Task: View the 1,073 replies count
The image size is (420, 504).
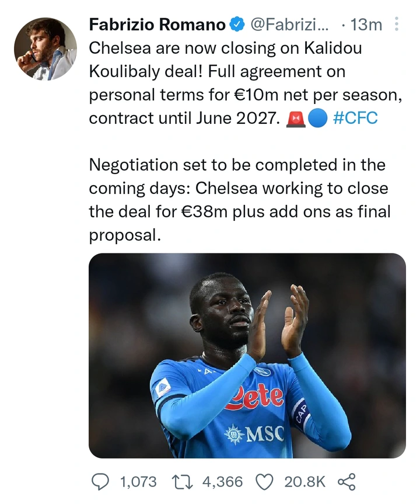Action: pyautogui.click(x=138, y=482)
